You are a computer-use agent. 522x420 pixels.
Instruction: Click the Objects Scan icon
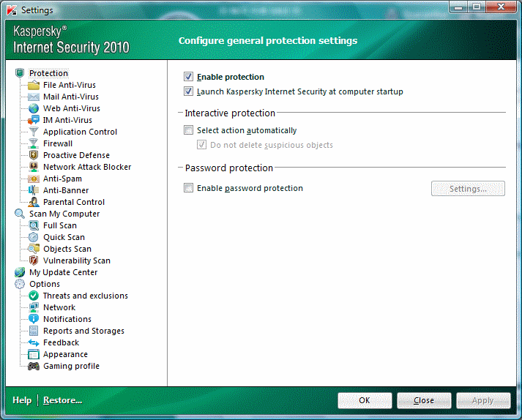coord(33,249)
